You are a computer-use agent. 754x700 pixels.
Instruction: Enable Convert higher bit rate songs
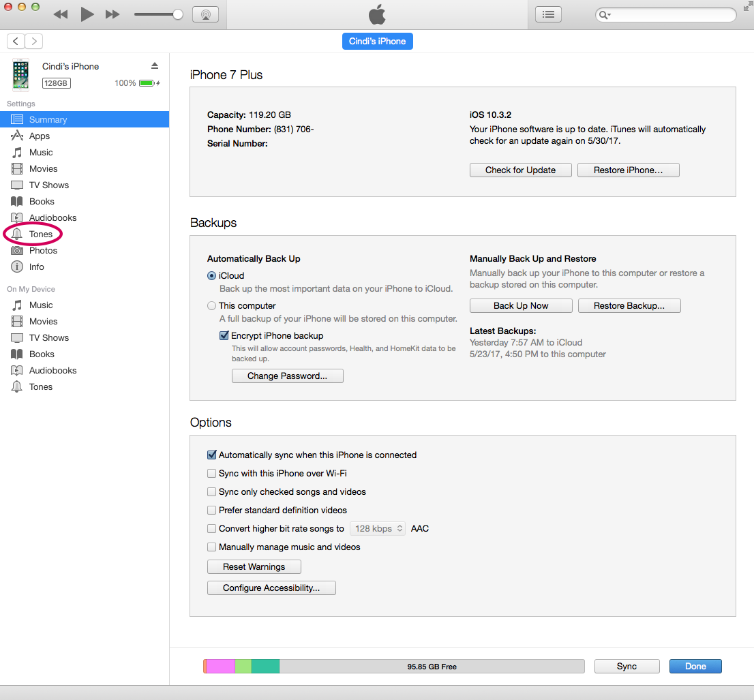pos(211,529)
